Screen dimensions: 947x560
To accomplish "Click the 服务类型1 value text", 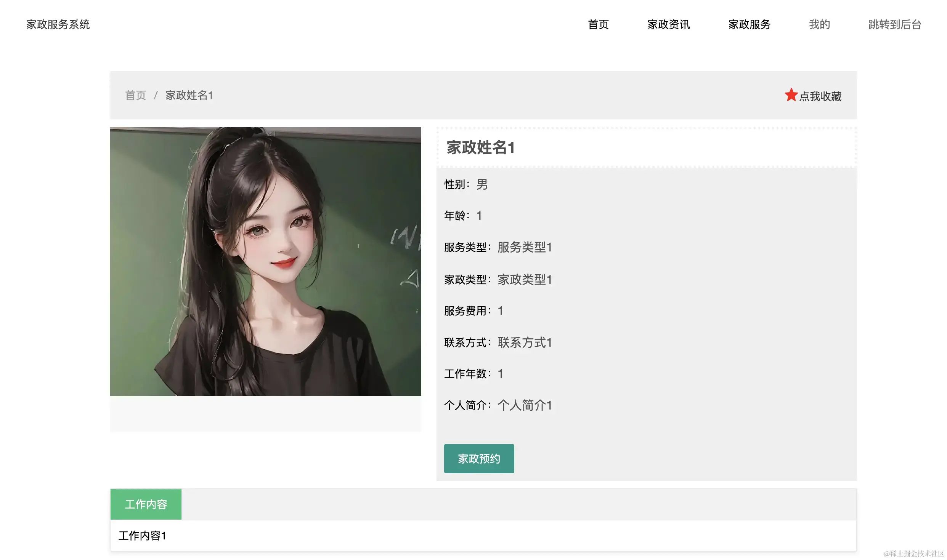I will tap(525, 247).
